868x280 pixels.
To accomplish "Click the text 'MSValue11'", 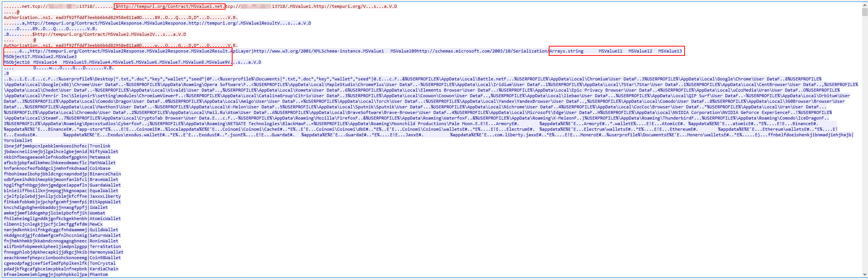I will 611,51.
